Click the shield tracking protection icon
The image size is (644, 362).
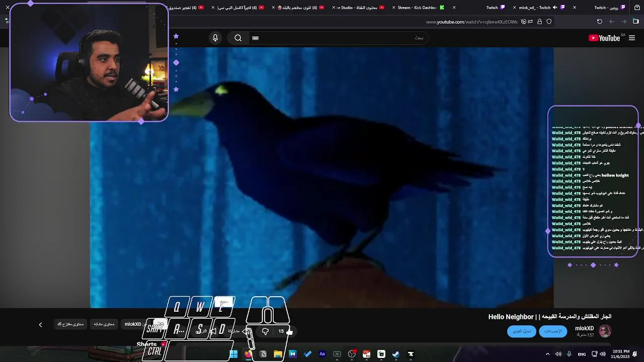point(549,22)
